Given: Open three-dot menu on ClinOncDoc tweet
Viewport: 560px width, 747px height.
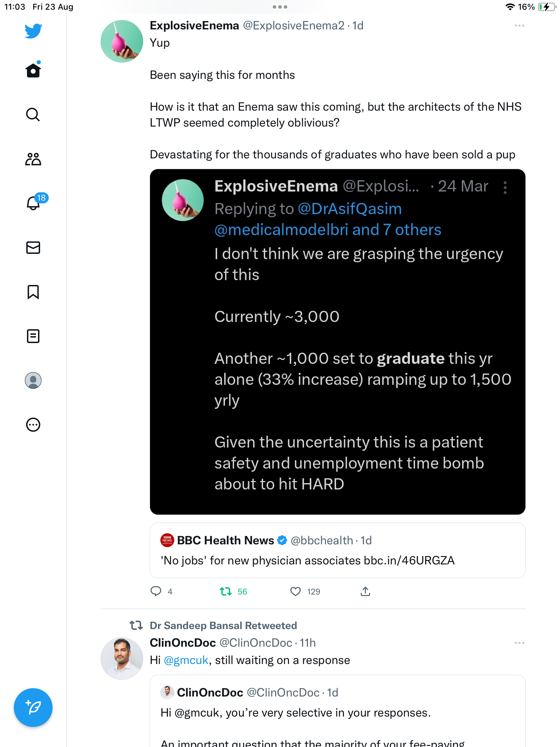Looking at the screenshot, I should [519, 643].
